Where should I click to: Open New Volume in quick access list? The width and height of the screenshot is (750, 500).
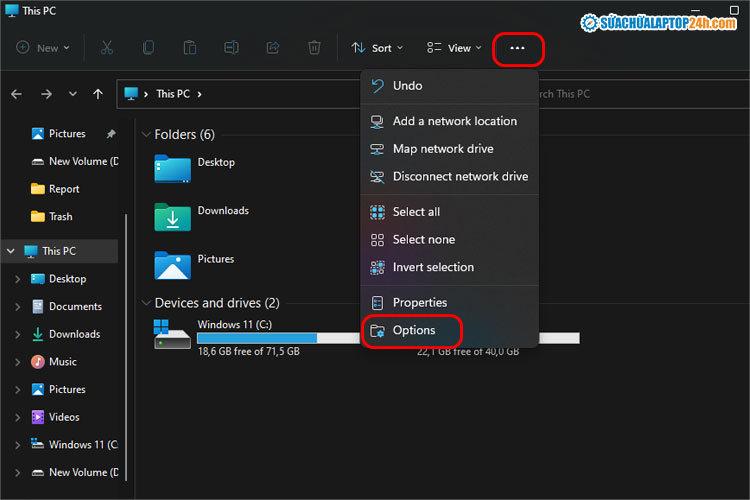click(75, 162)
